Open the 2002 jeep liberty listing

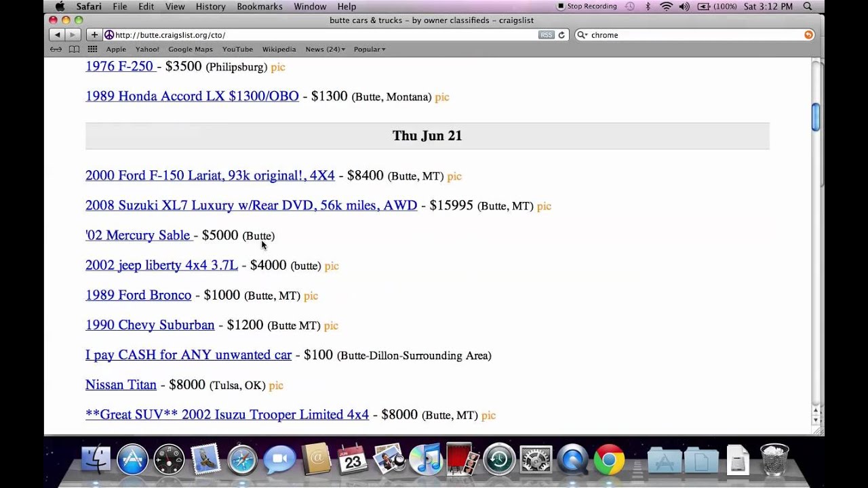coord(161,265)
